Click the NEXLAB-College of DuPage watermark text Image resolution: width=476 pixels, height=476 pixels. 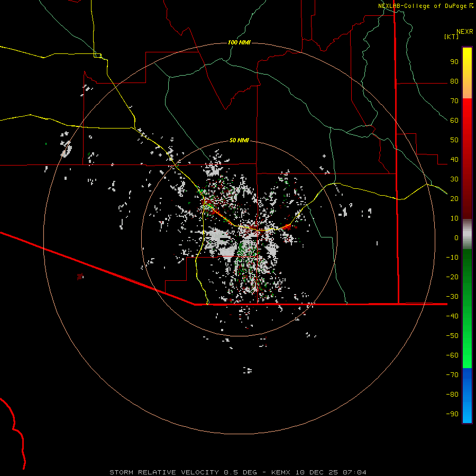click(x=425, y=6)
